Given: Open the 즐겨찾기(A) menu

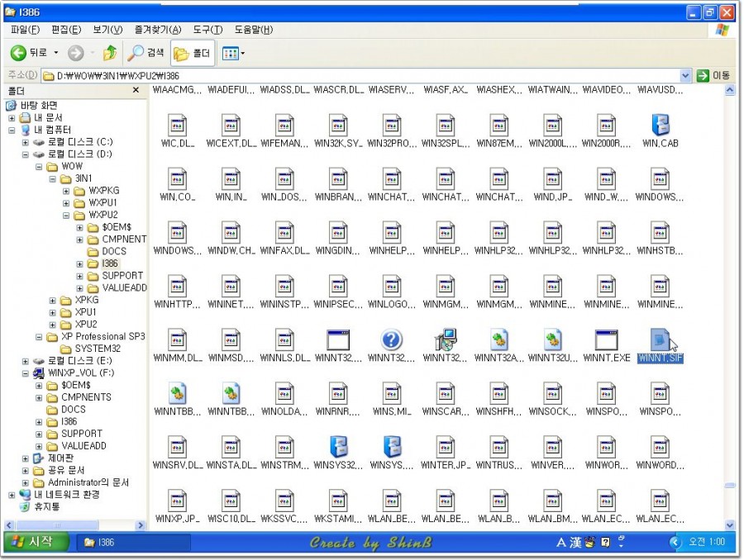Looking at the screenshot, I should pyautogui.click(x=158, y=30).
